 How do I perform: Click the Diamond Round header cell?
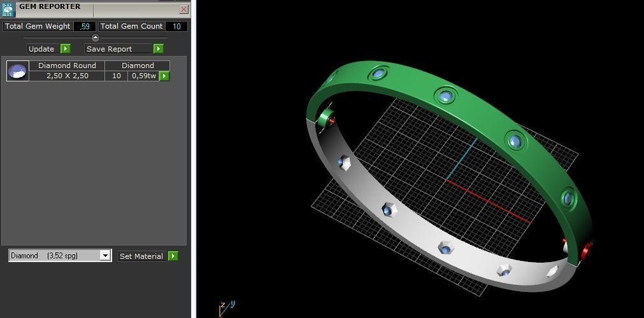click(x=67, y=66)
